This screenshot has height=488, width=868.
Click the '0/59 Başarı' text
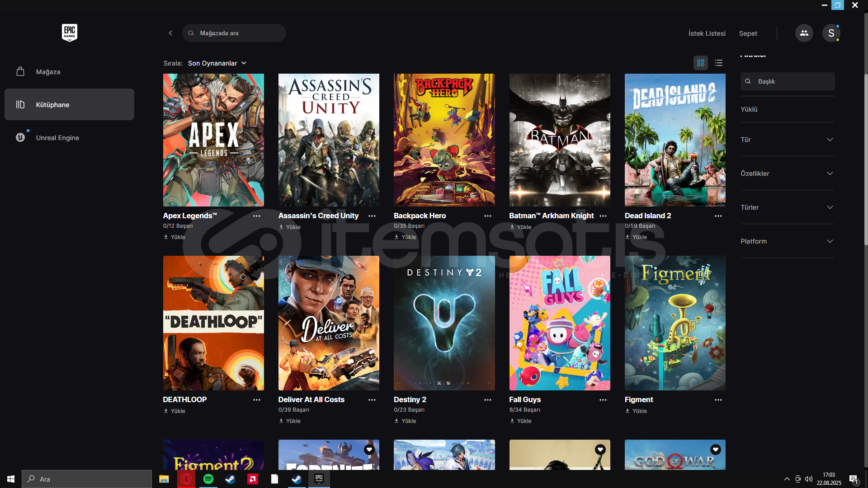click(640, 226)
